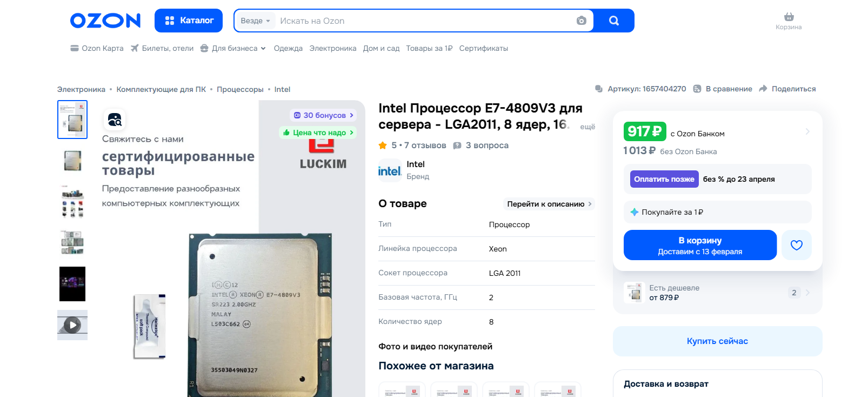Expand the Цена что надо badge
The height and width of the screenshot is (397, 868).
[x=318, y=133]
